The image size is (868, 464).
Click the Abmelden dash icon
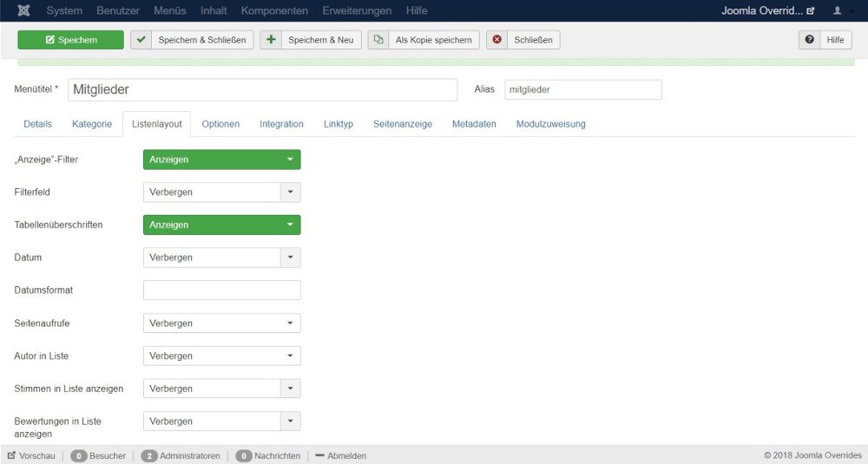tap(319, 455)
